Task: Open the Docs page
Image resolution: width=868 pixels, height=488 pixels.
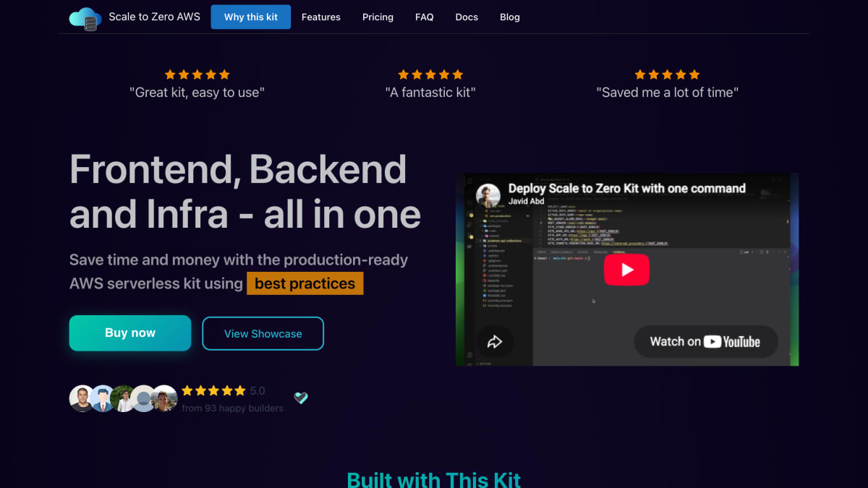Action: click(467, 17)
